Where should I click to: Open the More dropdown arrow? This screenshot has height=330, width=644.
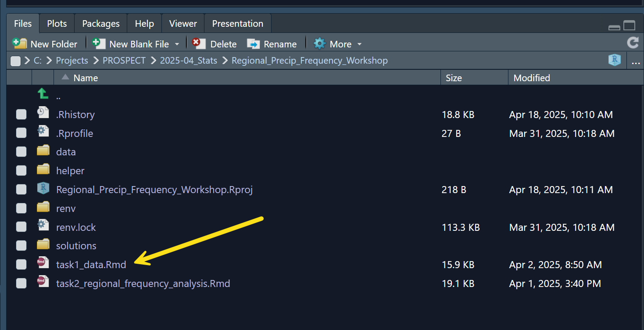[360, 44]
